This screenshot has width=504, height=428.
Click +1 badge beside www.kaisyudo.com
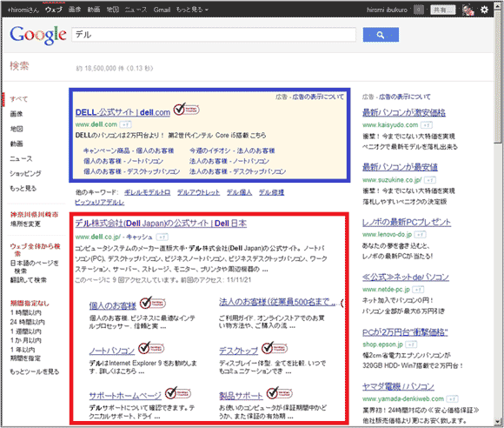click(427, 125)
